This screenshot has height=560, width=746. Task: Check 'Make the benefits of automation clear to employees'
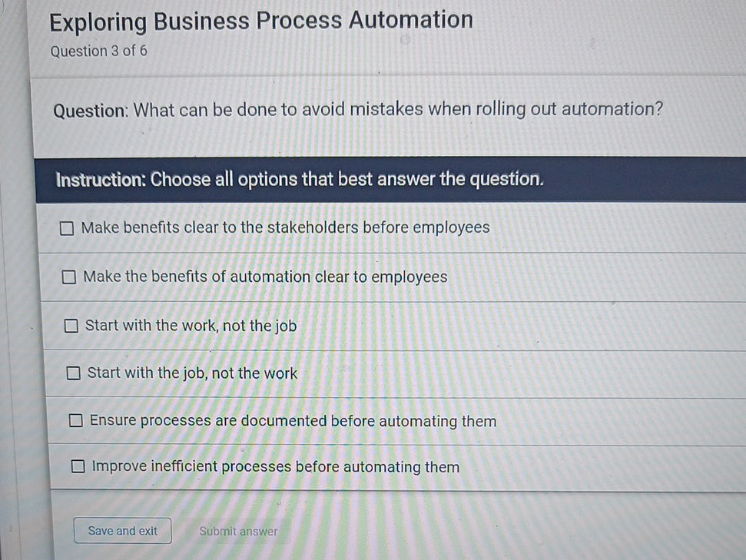coord(68,277)
